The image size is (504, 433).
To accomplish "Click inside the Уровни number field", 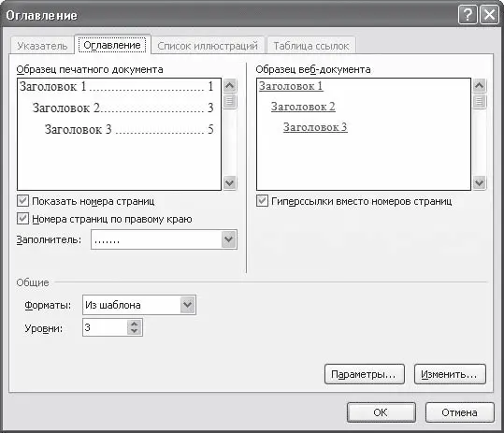I will click(x=105, y=327).
